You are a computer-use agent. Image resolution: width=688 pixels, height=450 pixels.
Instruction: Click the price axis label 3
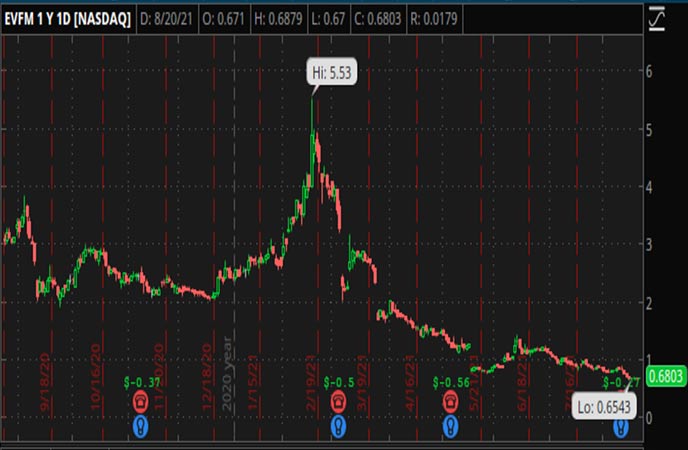(649, 245)
